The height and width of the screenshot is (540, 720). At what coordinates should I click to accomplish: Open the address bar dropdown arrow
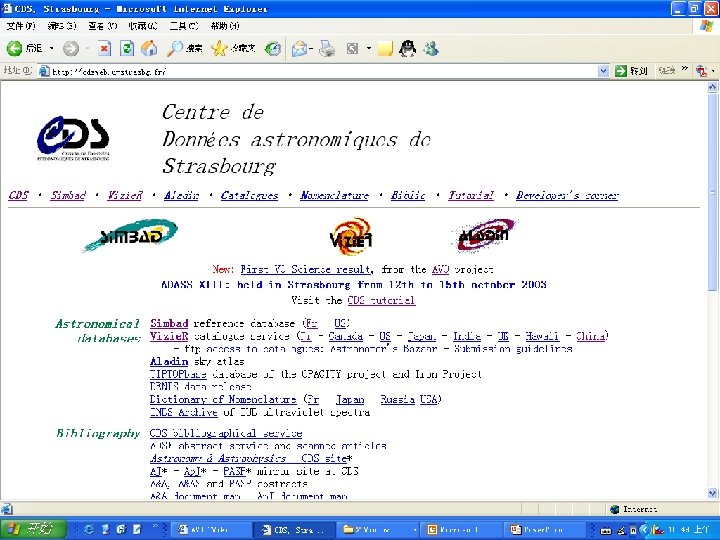(603, 71)
